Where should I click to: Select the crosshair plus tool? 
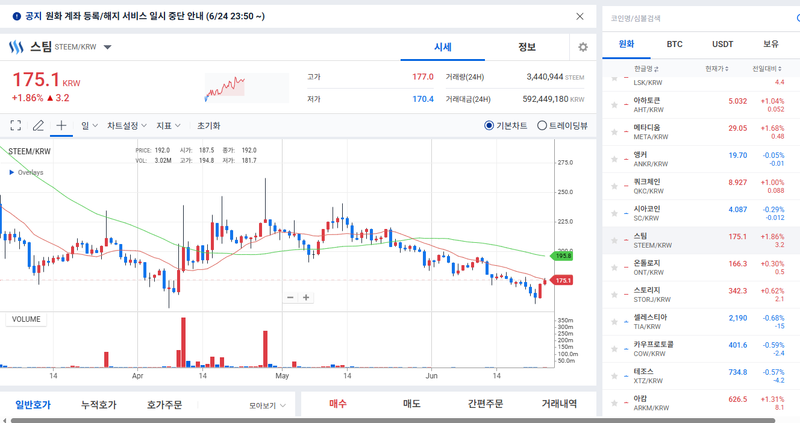[61, 126]
